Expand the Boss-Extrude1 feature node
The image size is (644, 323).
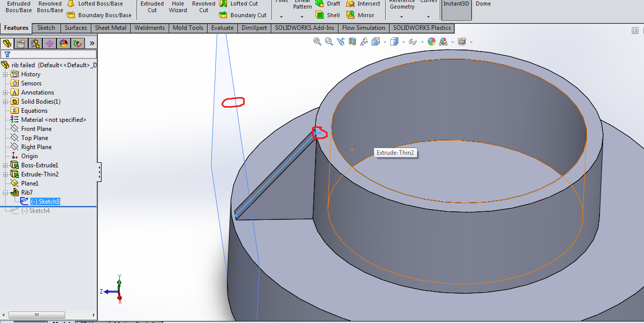click(6, 165)
